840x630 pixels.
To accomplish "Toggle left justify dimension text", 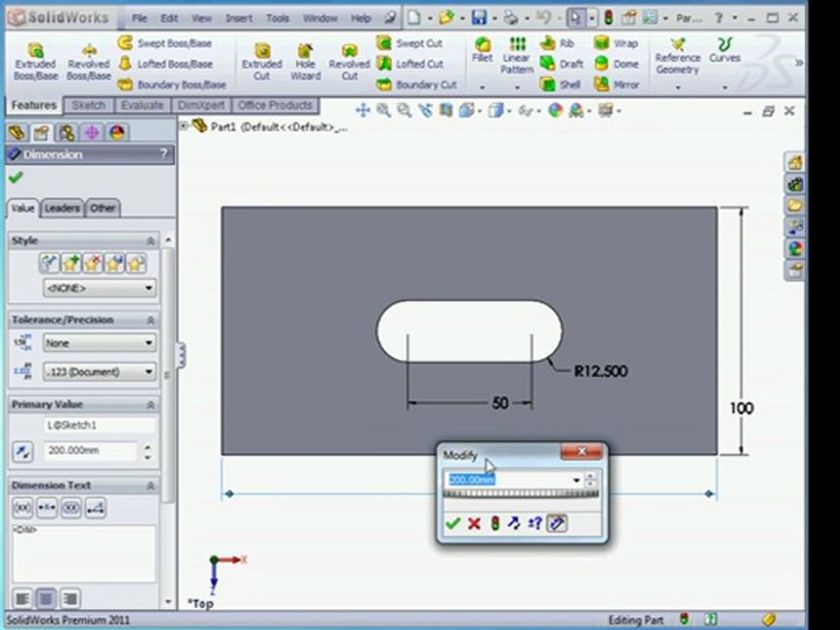I will click(x=22, y=598).
